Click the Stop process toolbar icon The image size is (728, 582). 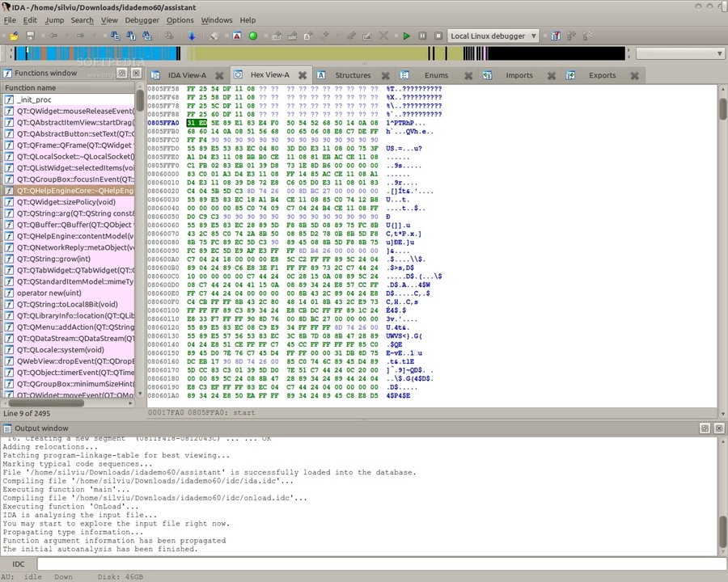[438, 36]
